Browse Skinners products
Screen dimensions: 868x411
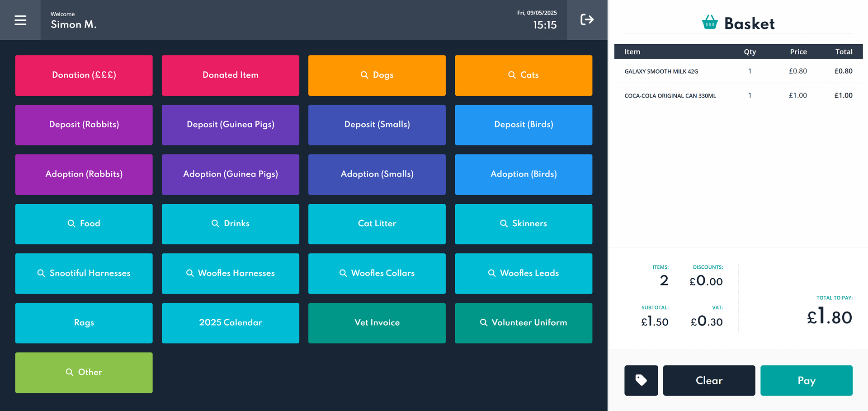(523, 224)
